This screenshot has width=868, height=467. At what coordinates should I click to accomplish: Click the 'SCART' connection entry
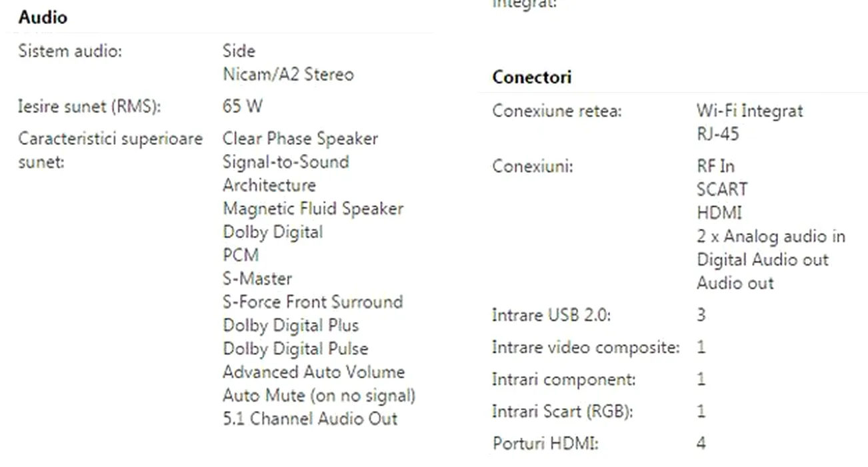(721, 189)
